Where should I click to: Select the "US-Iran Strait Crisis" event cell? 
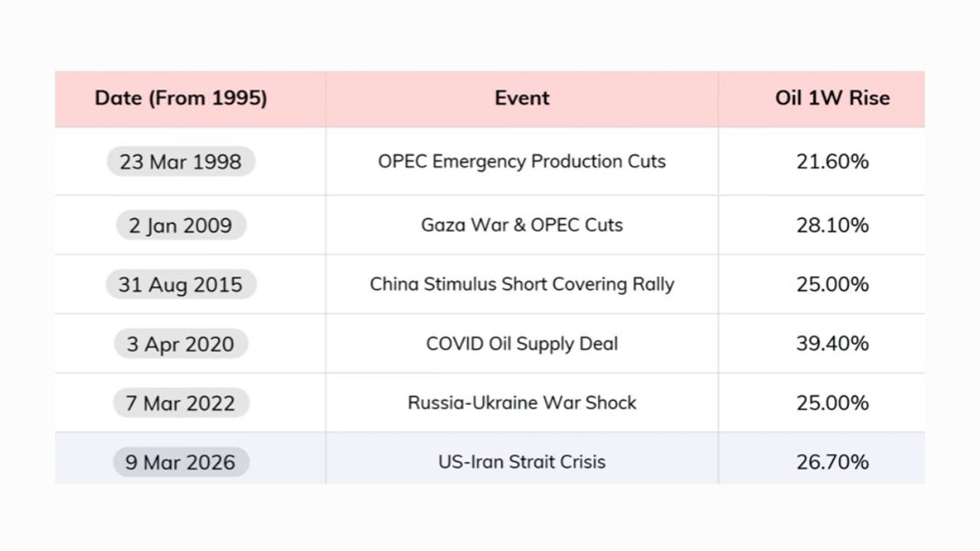click(522, 462)
